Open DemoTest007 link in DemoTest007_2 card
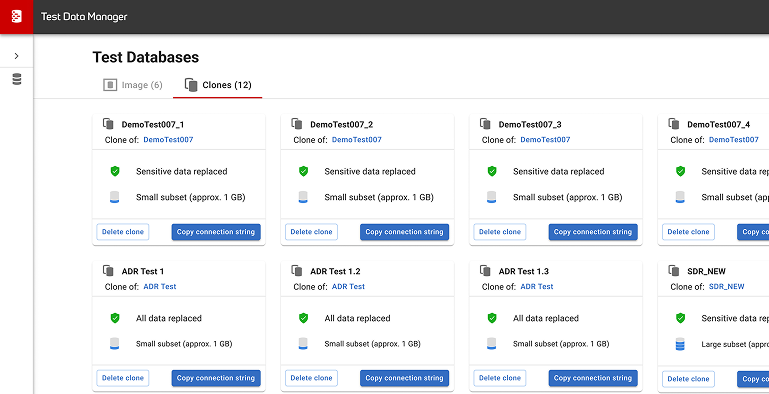 (x=357, y=140)
